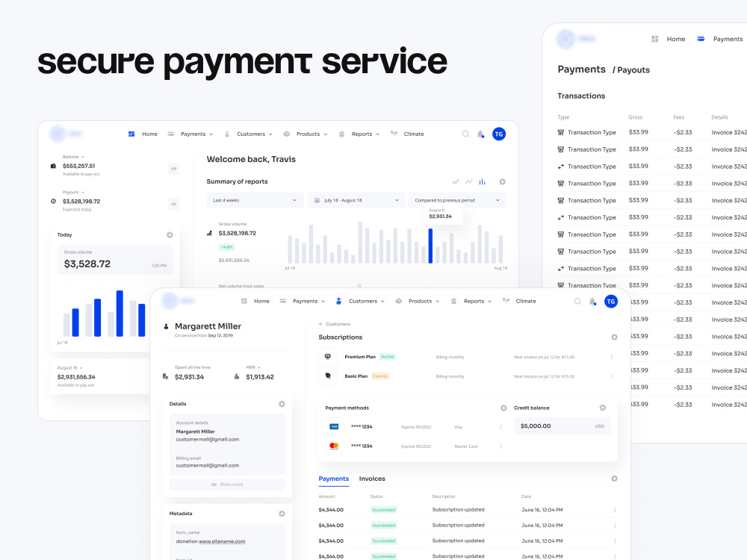The width and height of the screenshot is (747, 560).
Task: Click Active badge on Premium Plan
Action: pyautogui.click(x=387, y=357)
